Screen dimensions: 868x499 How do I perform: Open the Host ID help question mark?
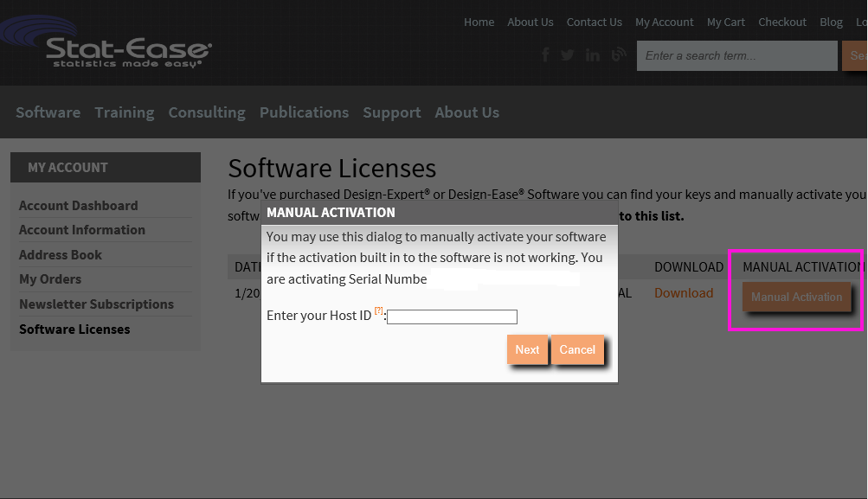[379, 310]
